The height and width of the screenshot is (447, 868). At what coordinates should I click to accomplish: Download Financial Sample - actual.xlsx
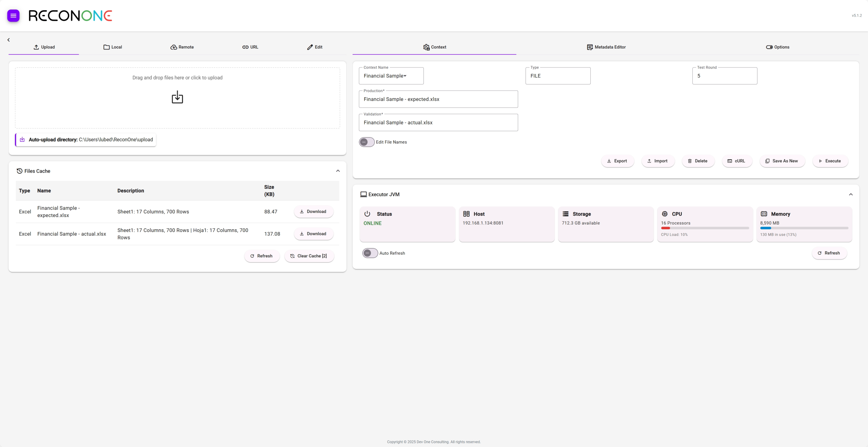tap(313, 234)
